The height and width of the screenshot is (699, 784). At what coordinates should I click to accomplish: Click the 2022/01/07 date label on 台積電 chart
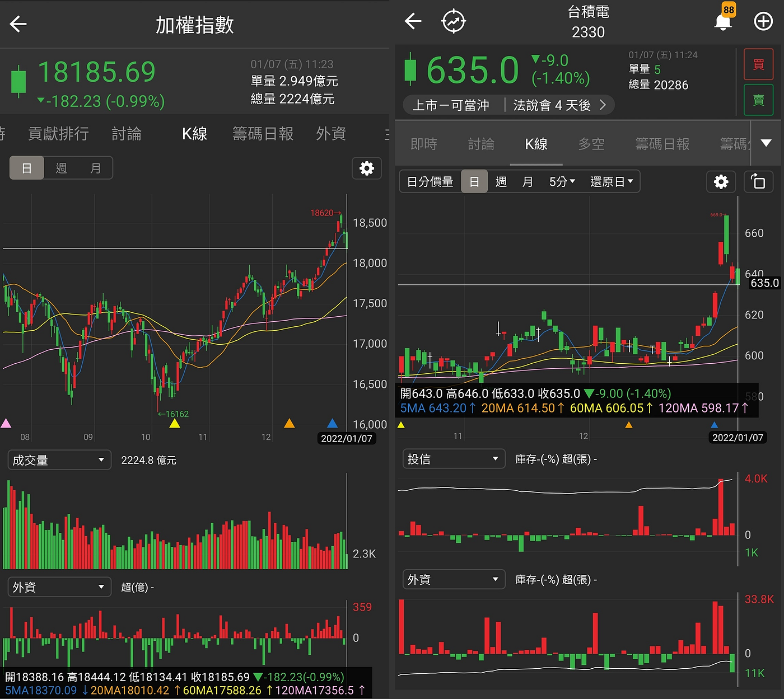[738, 438]
